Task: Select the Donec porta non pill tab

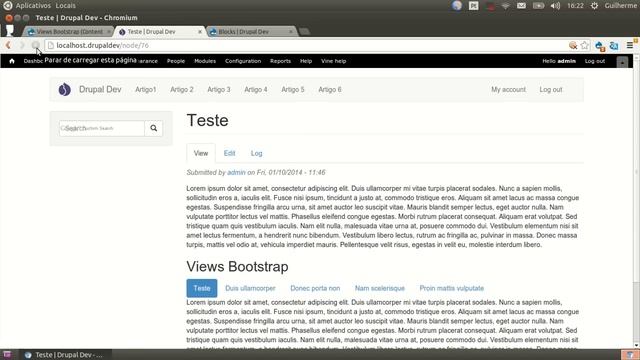Action: point(315,288)
